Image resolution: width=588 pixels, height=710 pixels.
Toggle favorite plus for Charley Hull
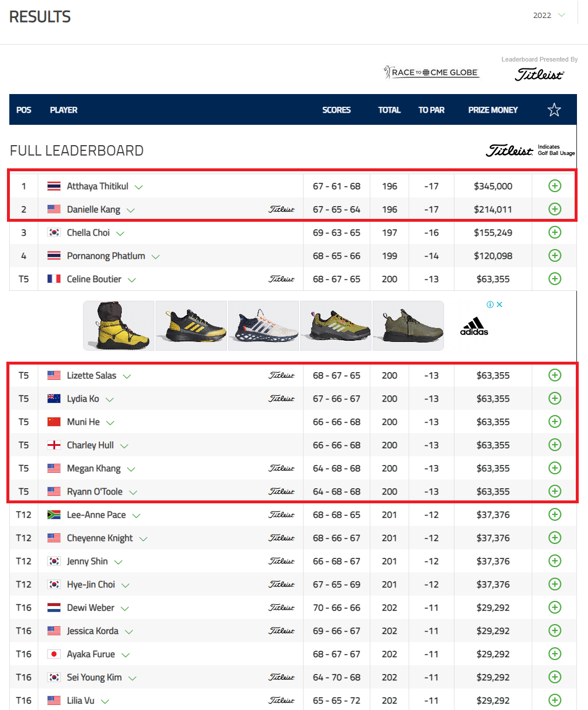(555, 445)
